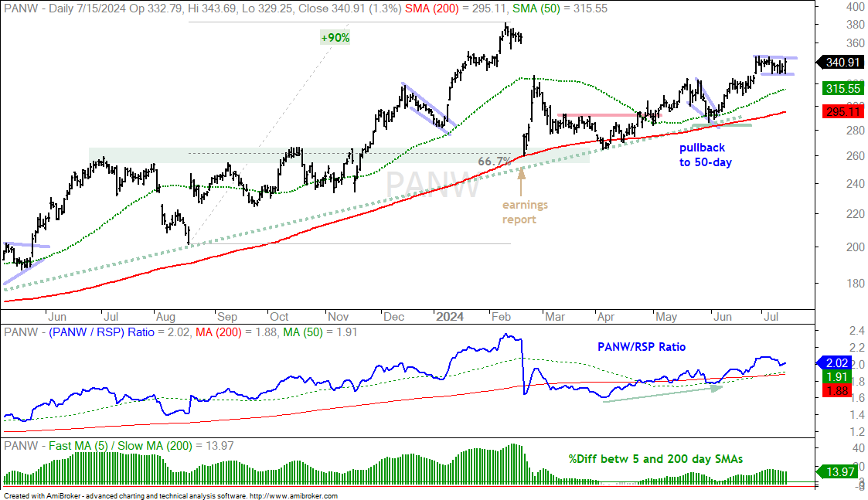Click the 260 price axis label
Viewport: 868px width, 500px height.
coord(856,155)
